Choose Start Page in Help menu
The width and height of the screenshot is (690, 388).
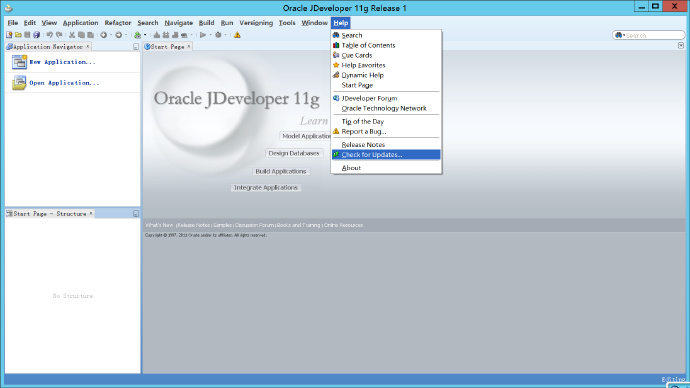click(x=386, y=85)
